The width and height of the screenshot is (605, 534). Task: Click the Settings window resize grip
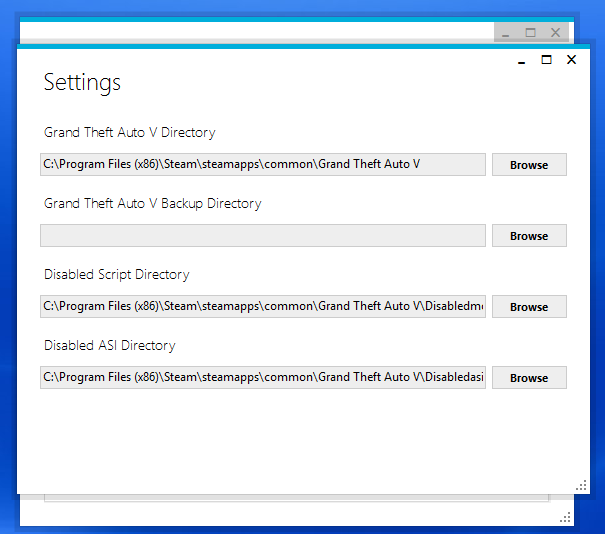click(581, 485)
